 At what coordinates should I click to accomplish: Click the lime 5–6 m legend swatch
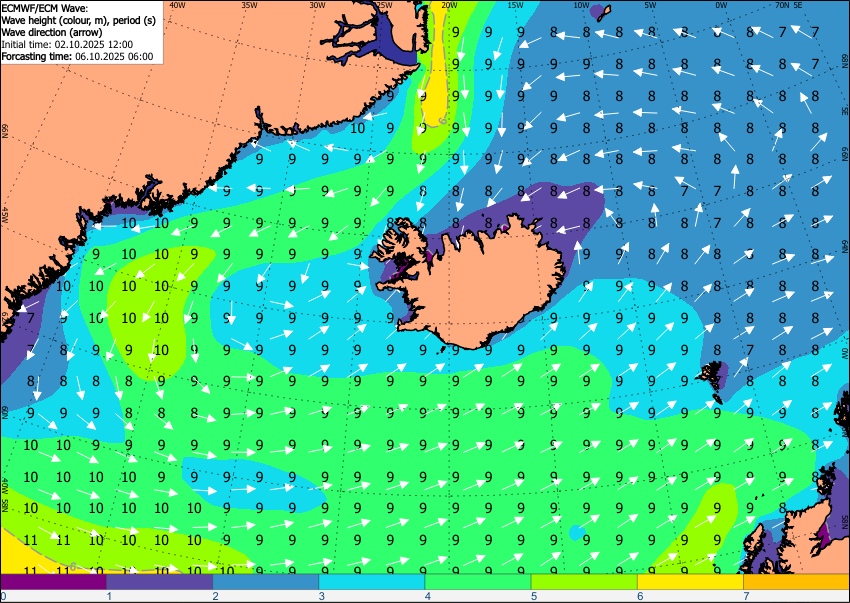(x=584, y=582)
